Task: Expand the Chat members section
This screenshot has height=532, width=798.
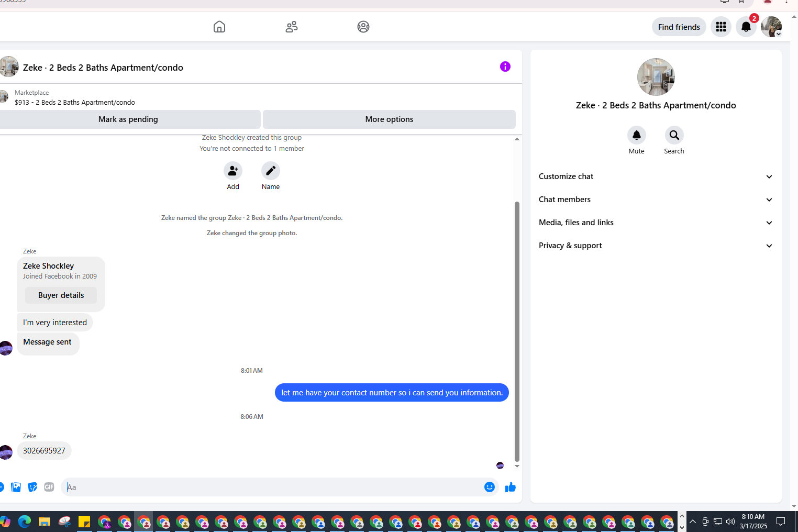Action: pyautogui.click(x=656, y=199)
